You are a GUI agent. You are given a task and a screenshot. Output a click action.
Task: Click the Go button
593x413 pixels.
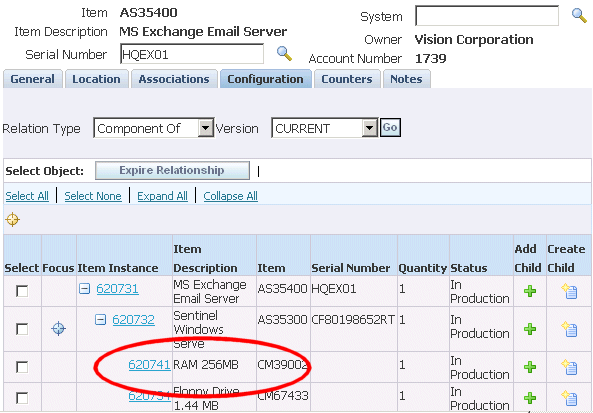click(x=390, y=127)
